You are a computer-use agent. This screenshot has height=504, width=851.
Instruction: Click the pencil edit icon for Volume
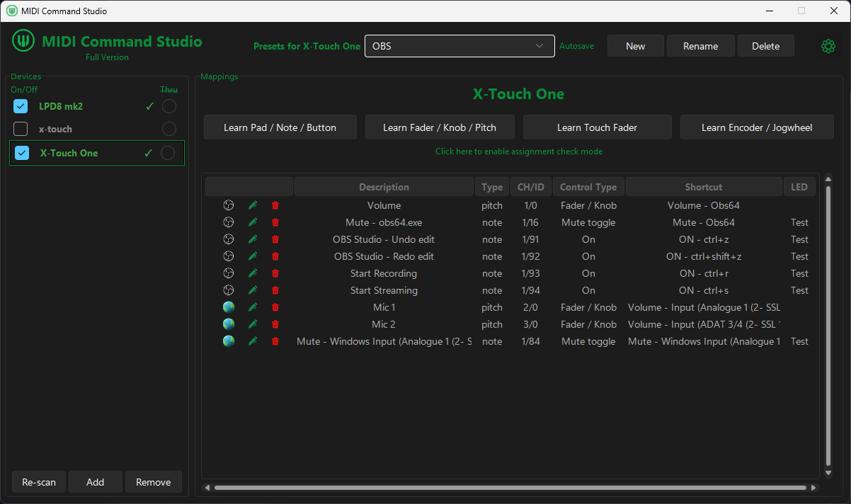253,205
